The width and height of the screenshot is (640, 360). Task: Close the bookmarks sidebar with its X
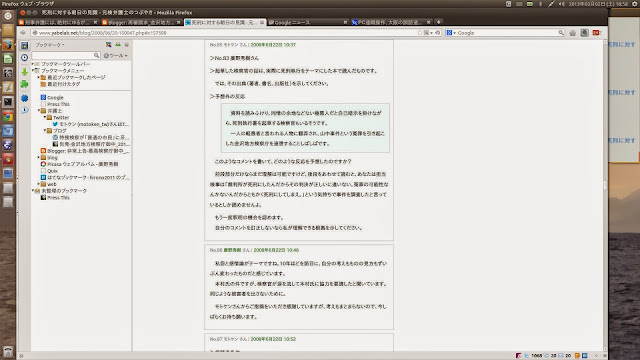[127, 45]
